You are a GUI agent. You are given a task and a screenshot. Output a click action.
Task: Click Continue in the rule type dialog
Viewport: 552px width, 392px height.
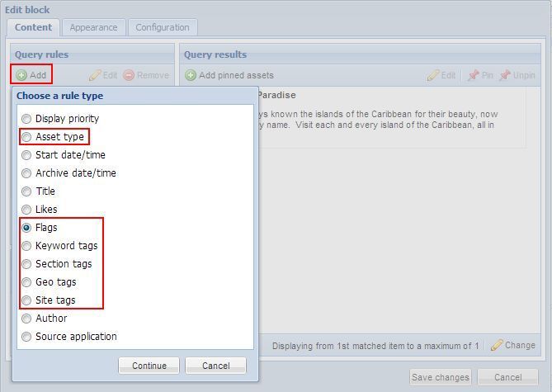149,366
